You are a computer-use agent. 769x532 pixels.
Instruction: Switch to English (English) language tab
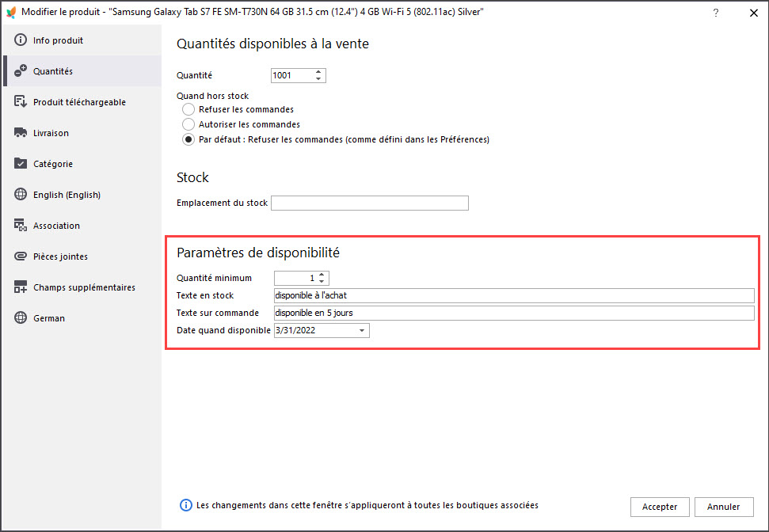pos(82,195)
